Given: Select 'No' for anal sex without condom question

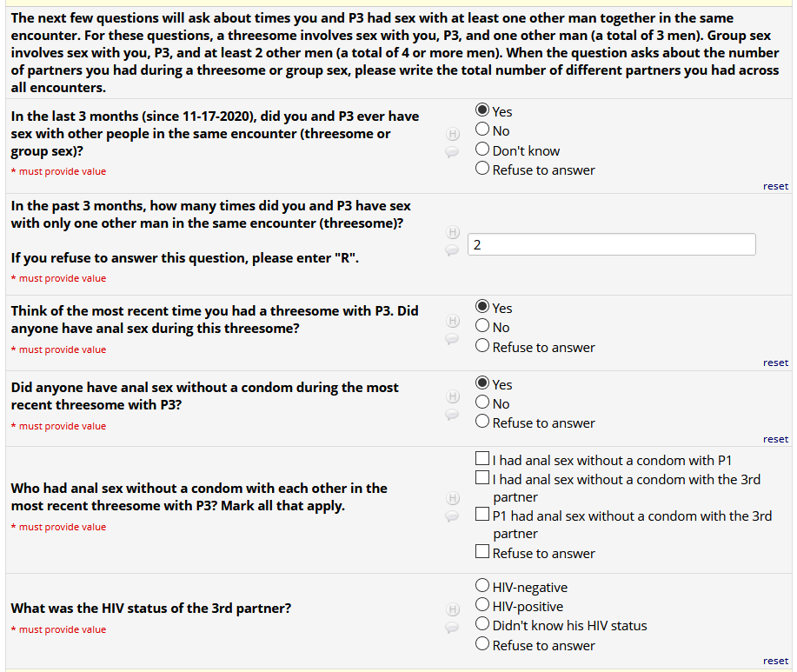Looking at the screenshot, I should 482,403.
